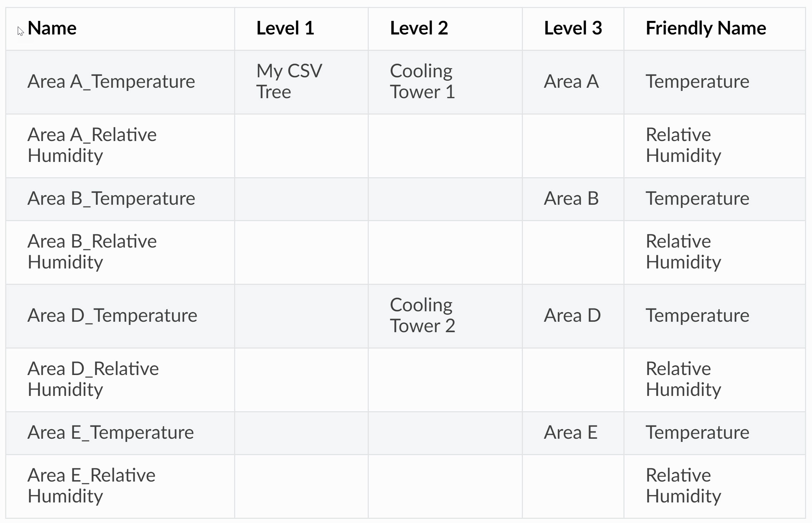Click the Level 1 column header
This screenshot has width=812, height=523.
pos(301,29)
